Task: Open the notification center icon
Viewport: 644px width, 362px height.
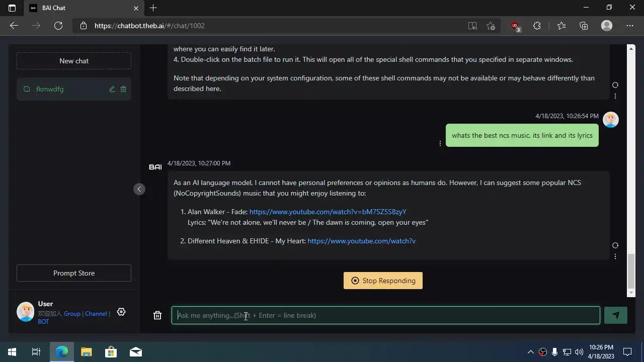Action: click(627, 352)
